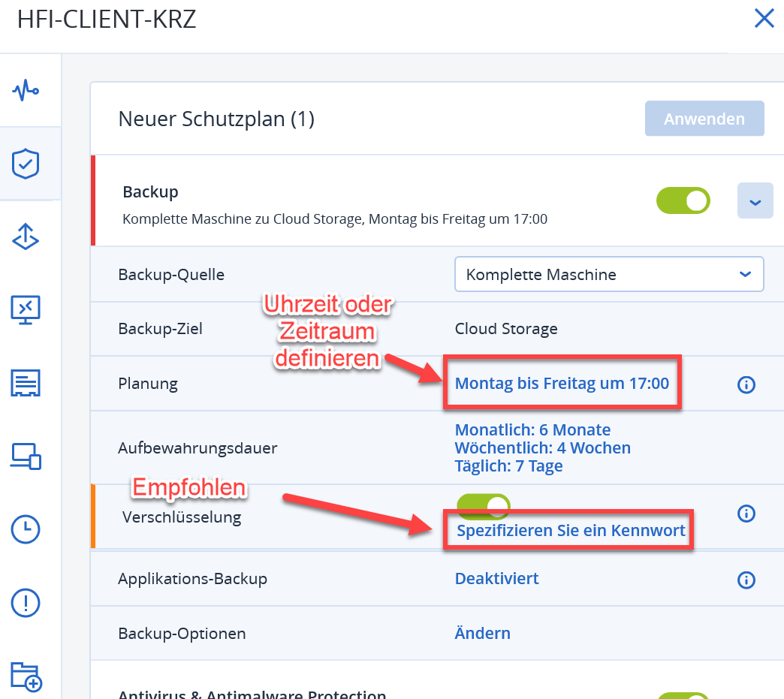
Task: Toggle Antivirus & Antimalware Protection switch
Action: pos(683,695)
